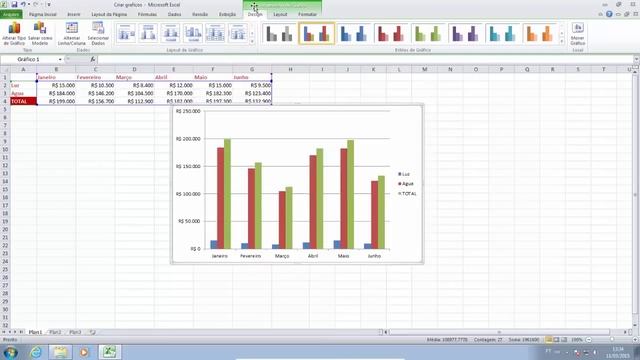Click the zoom slider handle
Viewport: 640px width, 360px height.
(612, 340)
